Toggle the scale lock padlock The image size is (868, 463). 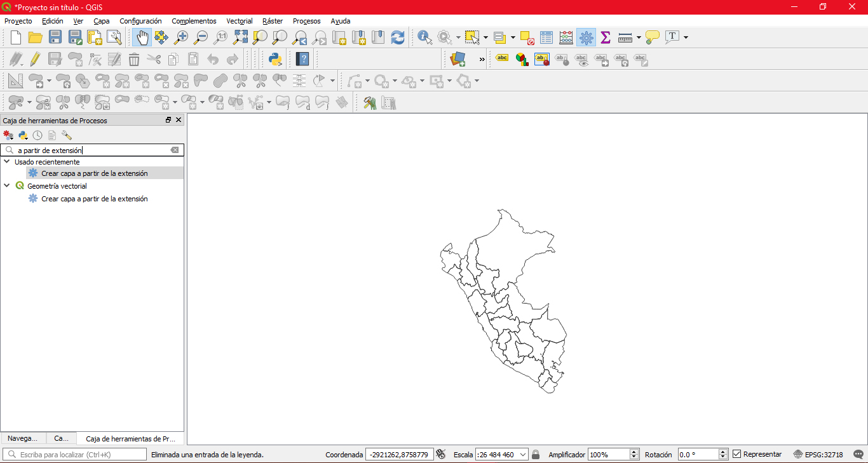(x=536, y=455)
